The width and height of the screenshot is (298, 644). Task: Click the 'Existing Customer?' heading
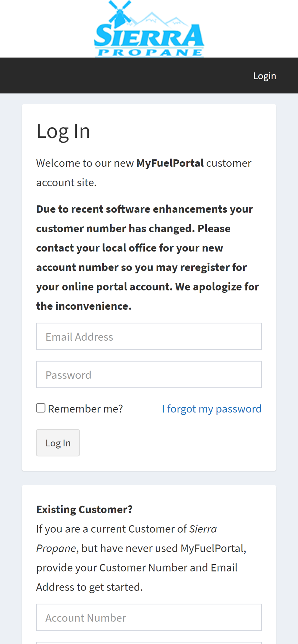(x=84, y=509)
